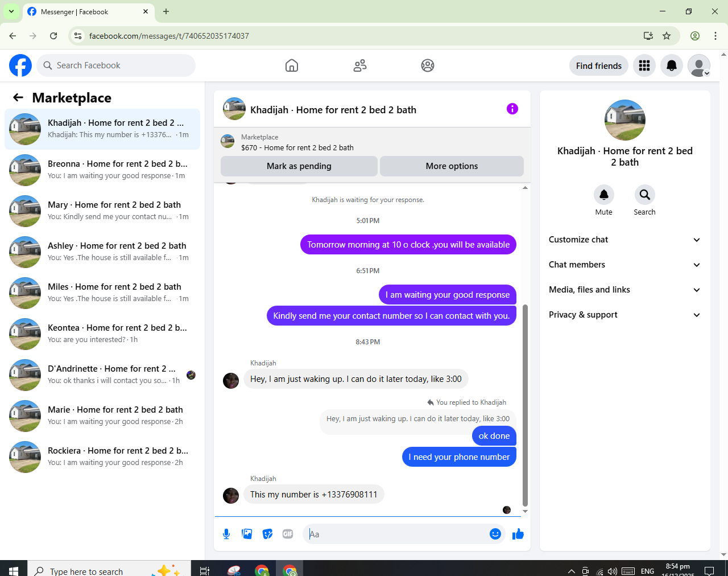This screenshot has height=576, width=728.
Task: Click the install app icon in address bar
Action: click(648, 36)
